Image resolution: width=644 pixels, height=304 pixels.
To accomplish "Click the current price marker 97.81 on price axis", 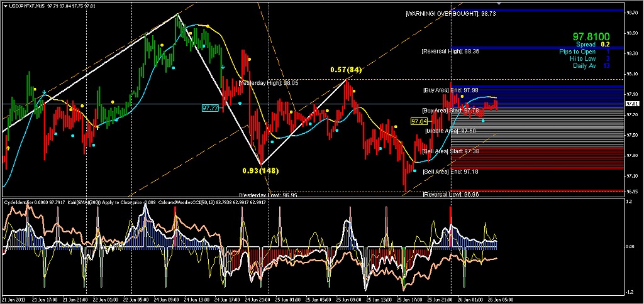I will click(x=631, y=104).
